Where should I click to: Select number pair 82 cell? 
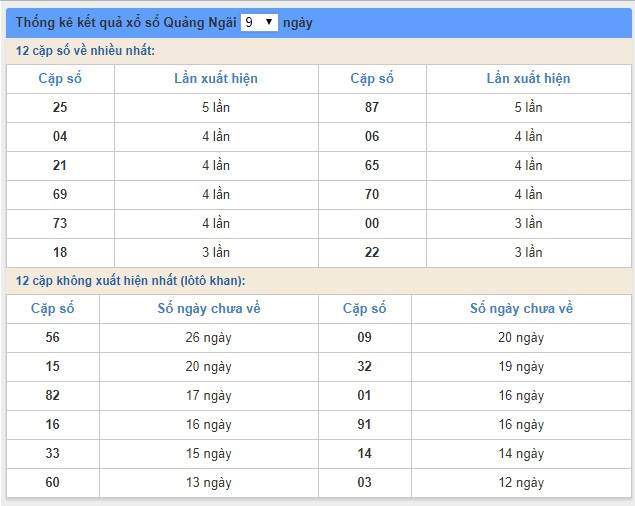point(52,396)
